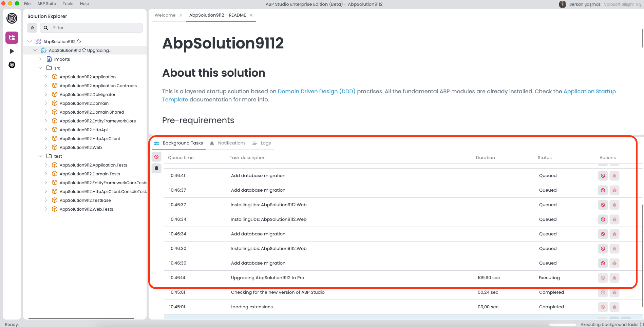This screenshot has height=327, width=644.
Task: Select the AbpSolution9112.Web project
Action: (80, 147)
